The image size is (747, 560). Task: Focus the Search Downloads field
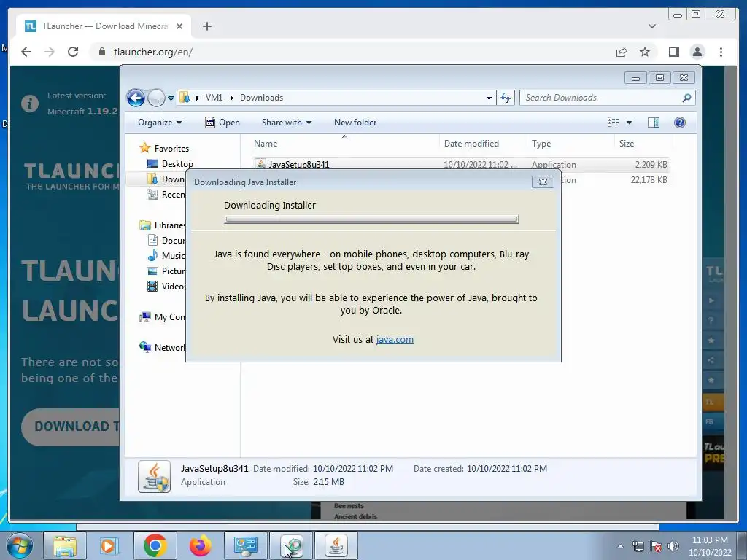pos(602,98)
